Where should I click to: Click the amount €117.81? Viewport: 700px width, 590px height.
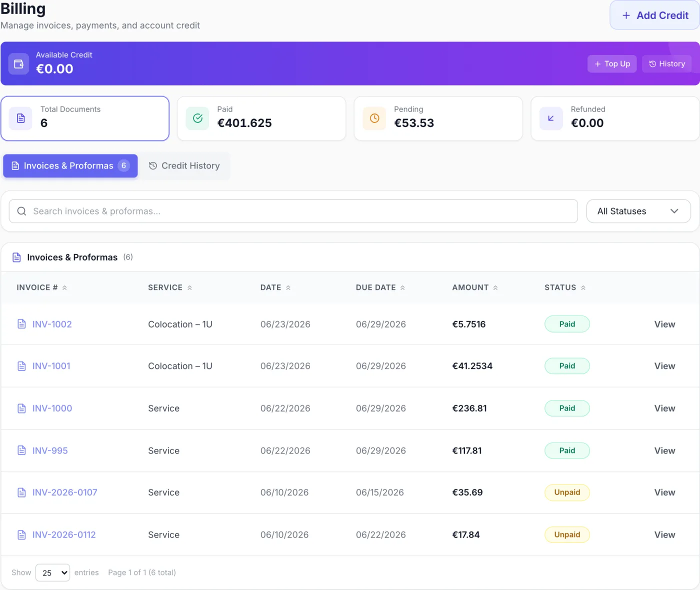467,450
